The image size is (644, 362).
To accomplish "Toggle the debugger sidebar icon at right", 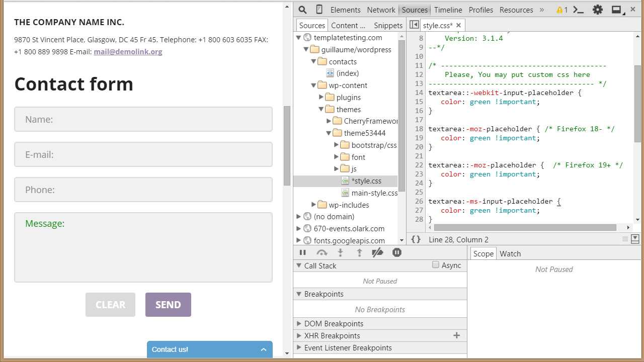I will pos(635,239).
